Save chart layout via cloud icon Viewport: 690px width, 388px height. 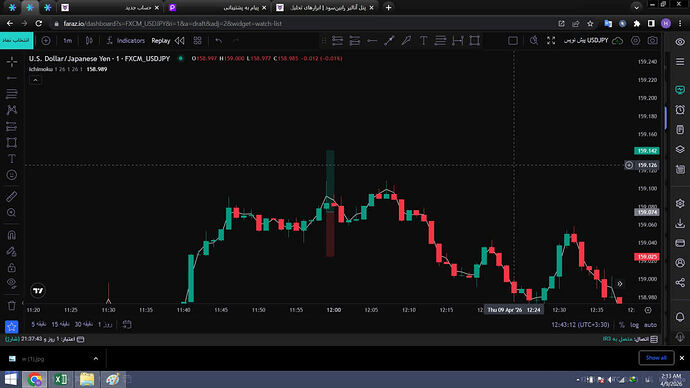[618, 40]
